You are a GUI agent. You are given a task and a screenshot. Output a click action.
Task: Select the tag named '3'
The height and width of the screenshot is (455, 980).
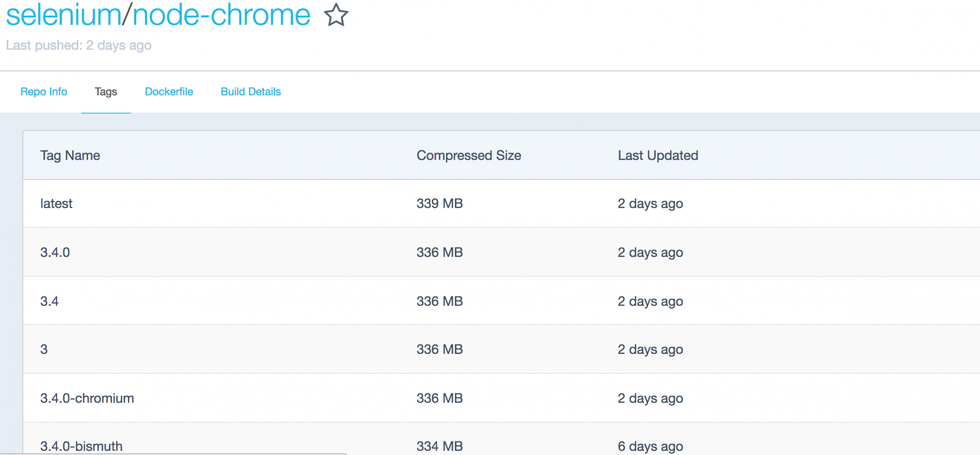click(44, 349)
